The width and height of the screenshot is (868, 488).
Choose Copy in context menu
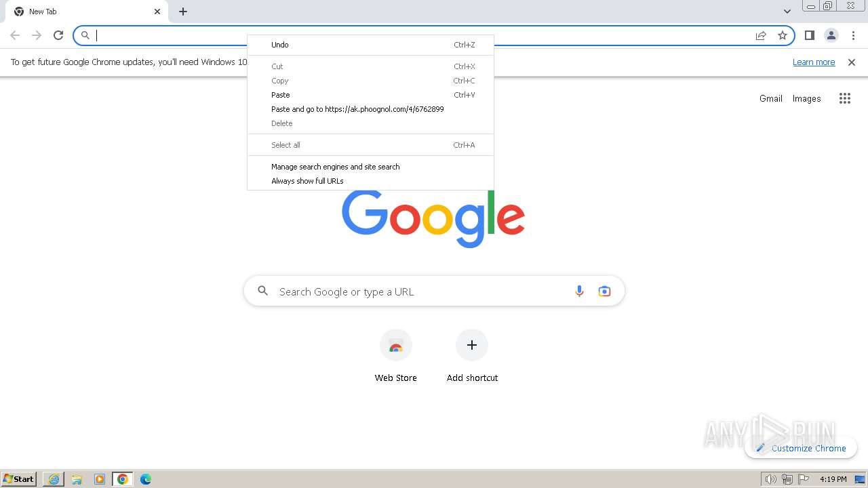click(370, 81)
